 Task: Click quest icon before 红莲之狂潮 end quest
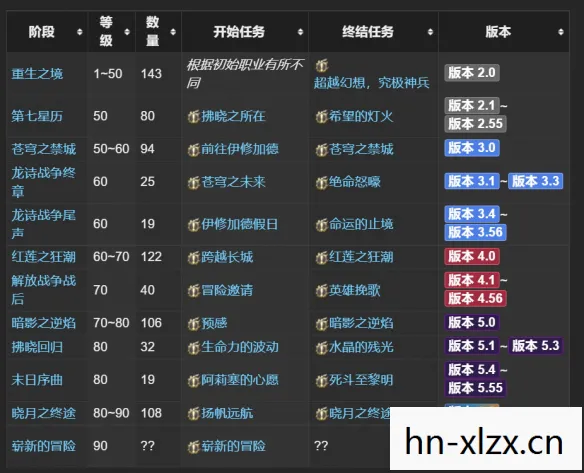pyautogui.click(x=322, y=257)
